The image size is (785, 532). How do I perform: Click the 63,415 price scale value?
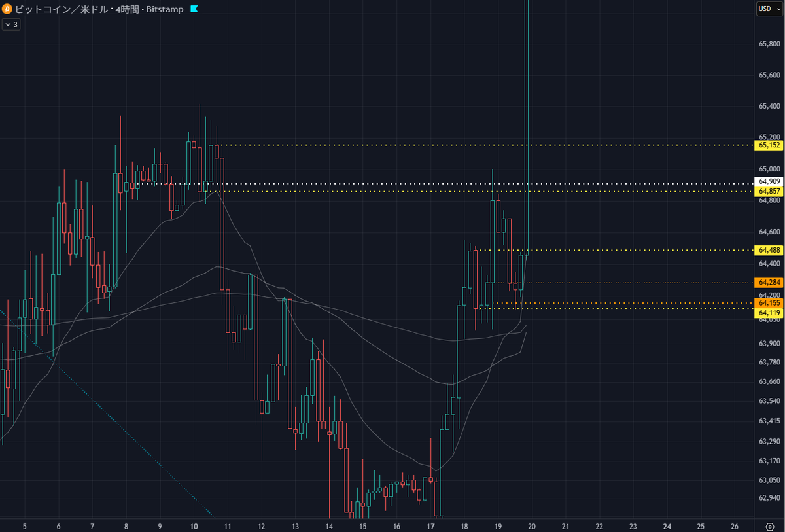click(770, 421)
